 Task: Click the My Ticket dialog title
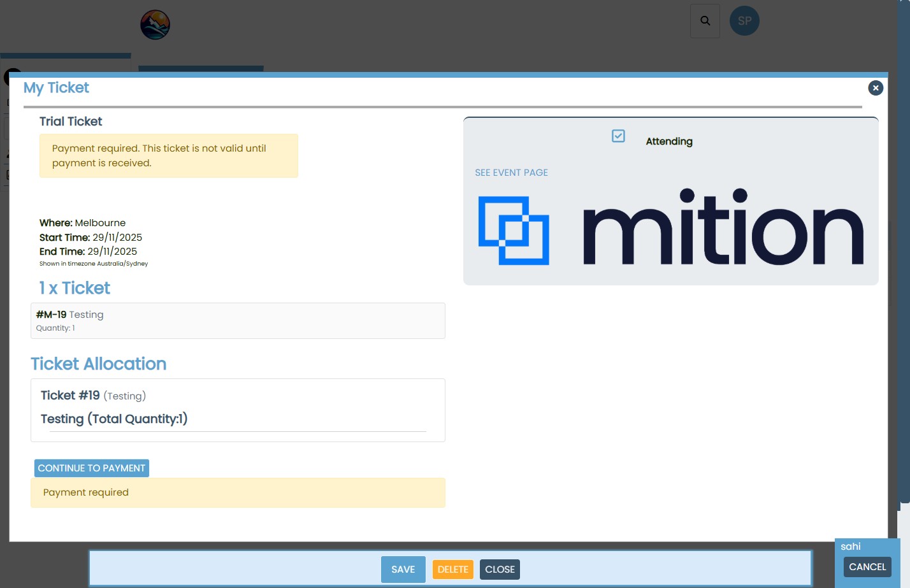click(x=56, y=88)
